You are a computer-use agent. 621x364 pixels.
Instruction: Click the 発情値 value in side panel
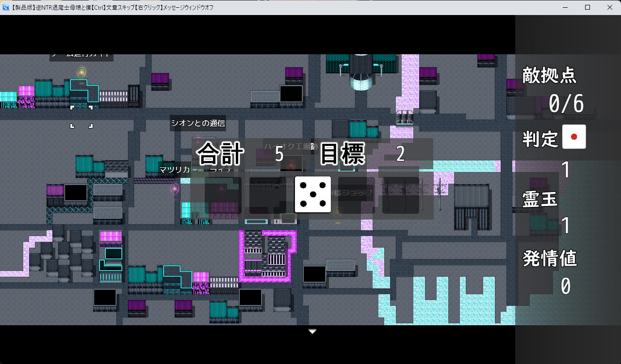(x=565, y=286)
